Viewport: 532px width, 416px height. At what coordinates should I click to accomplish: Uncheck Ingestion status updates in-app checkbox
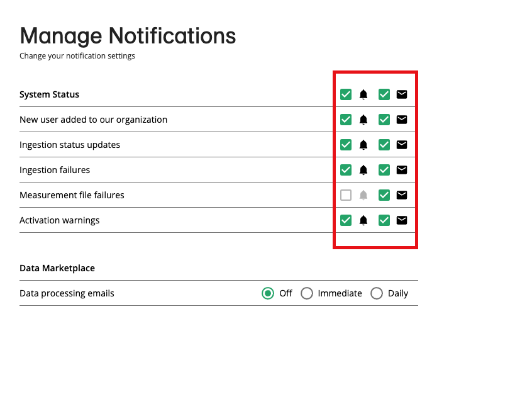click(346, 145)
